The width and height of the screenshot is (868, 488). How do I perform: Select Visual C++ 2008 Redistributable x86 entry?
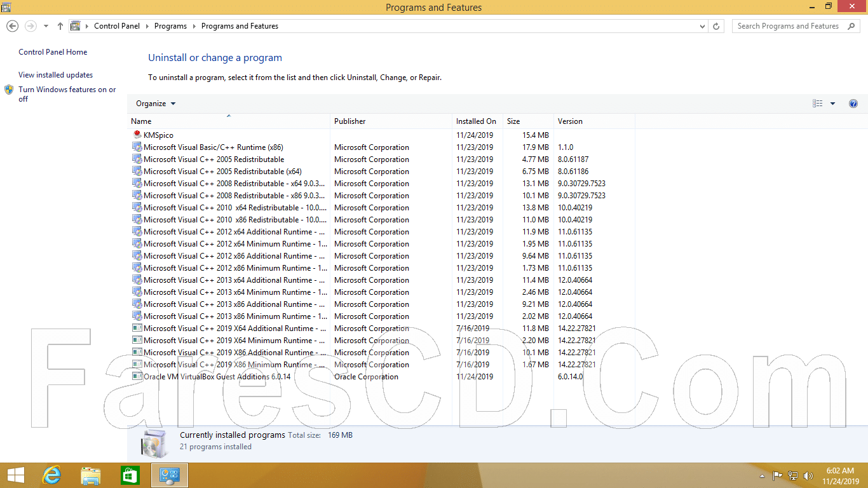(x=235, y=196)
